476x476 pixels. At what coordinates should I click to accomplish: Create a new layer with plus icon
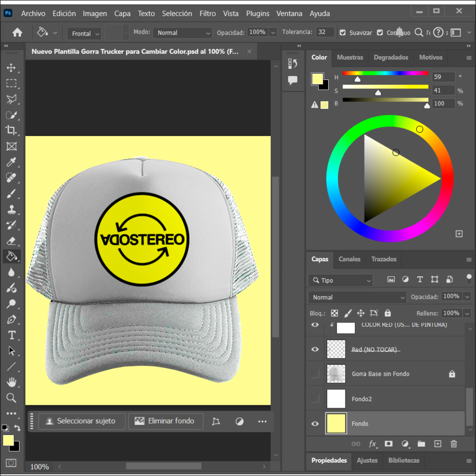point(437,444)
